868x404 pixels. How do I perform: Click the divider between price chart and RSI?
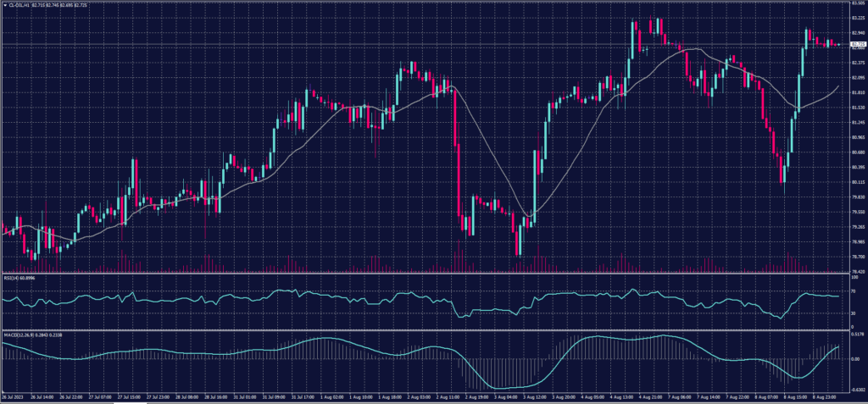click(424, 273)
